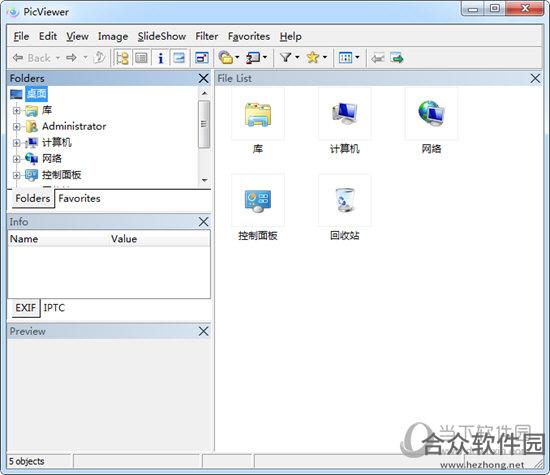
Task: Switch to the Folders tab
Action: [33, 199]
